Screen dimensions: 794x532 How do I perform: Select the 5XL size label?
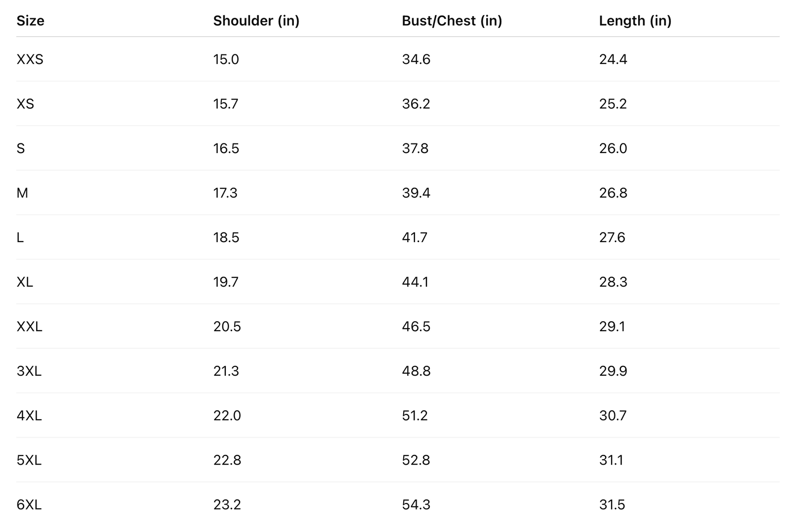click(29, 460)
